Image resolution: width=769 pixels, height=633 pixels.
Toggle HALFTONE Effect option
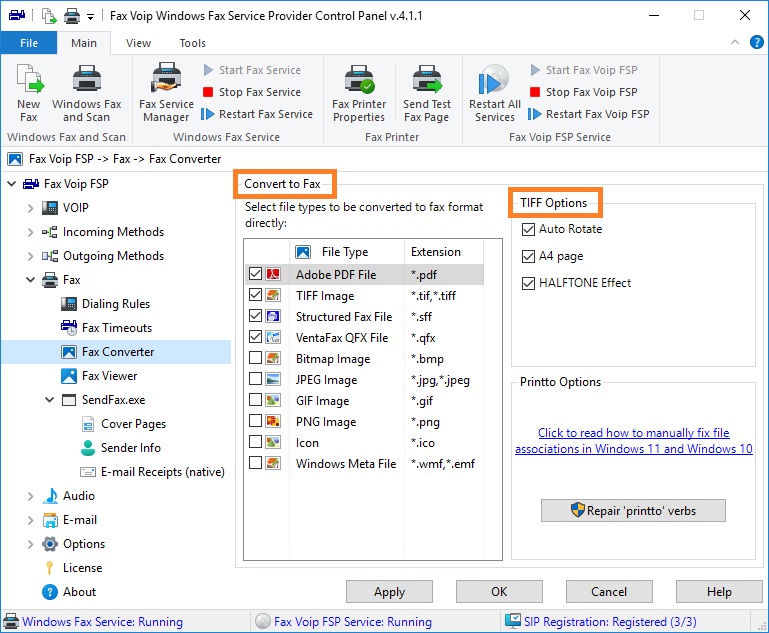click(528, 283)
